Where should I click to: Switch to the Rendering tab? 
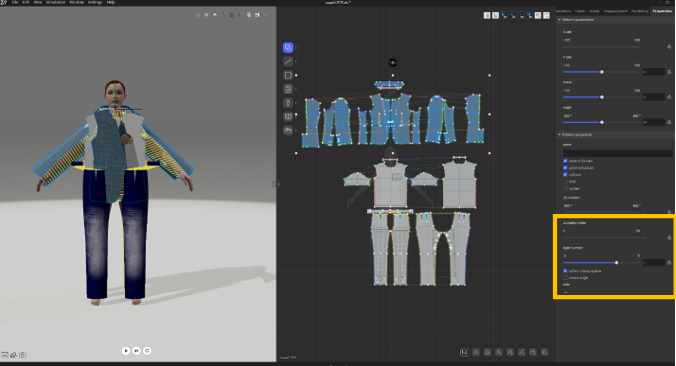[x=640, y=11]
